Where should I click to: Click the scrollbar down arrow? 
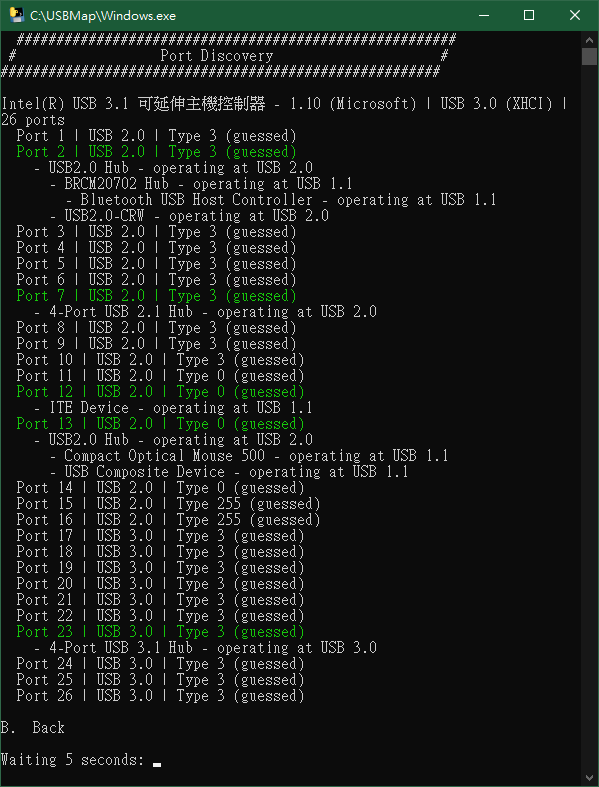[x=589, y=777]
